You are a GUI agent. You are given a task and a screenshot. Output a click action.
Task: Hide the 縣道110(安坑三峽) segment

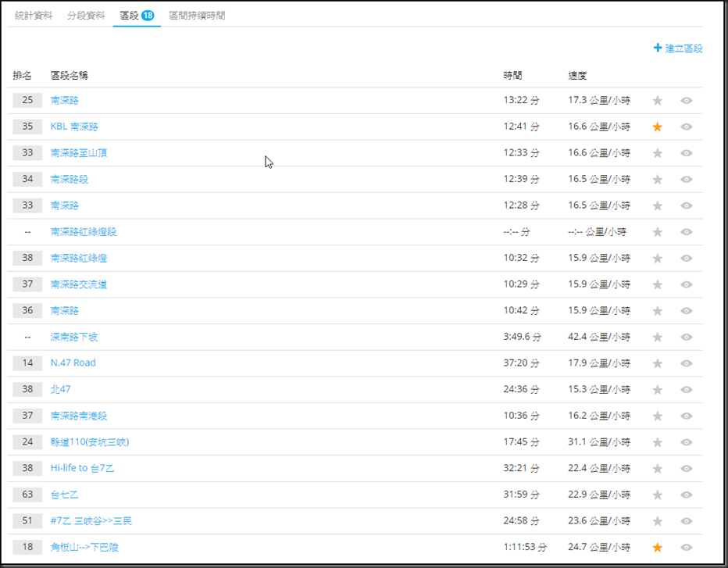click(687, 442)
